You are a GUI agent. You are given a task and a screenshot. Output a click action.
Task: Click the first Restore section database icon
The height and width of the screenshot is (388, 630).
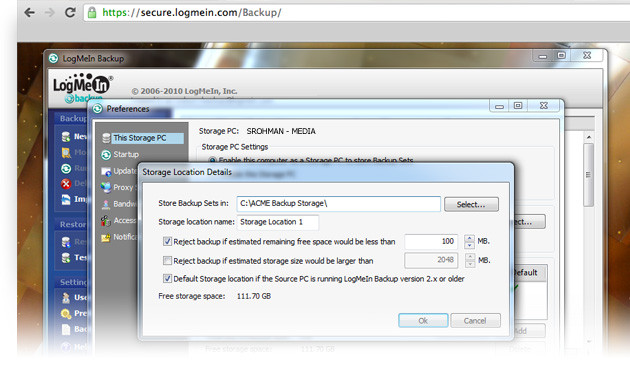[x=66, y=242]
